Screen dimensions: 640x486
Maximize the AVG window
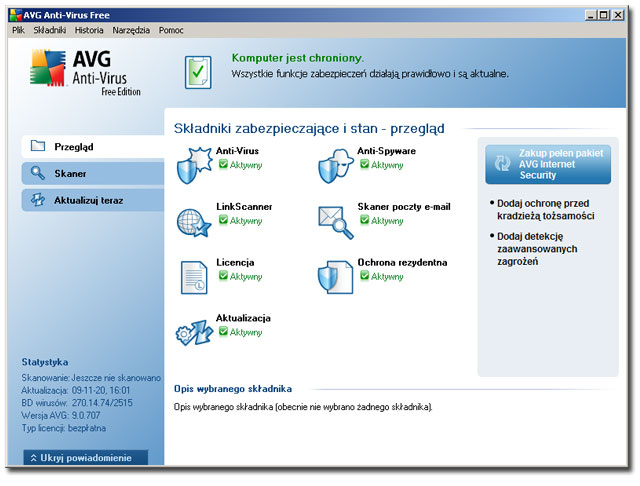click(x=604, y=15)
